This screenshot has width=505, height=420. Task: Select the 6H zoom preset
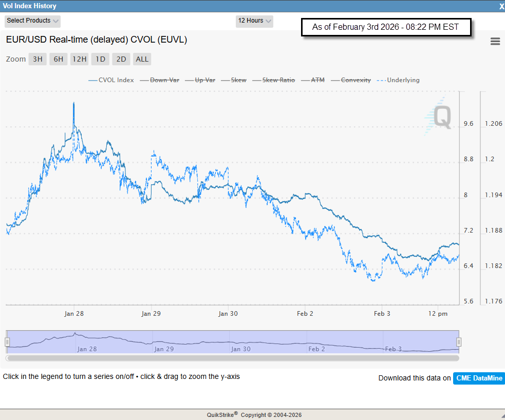coord(58,59)
